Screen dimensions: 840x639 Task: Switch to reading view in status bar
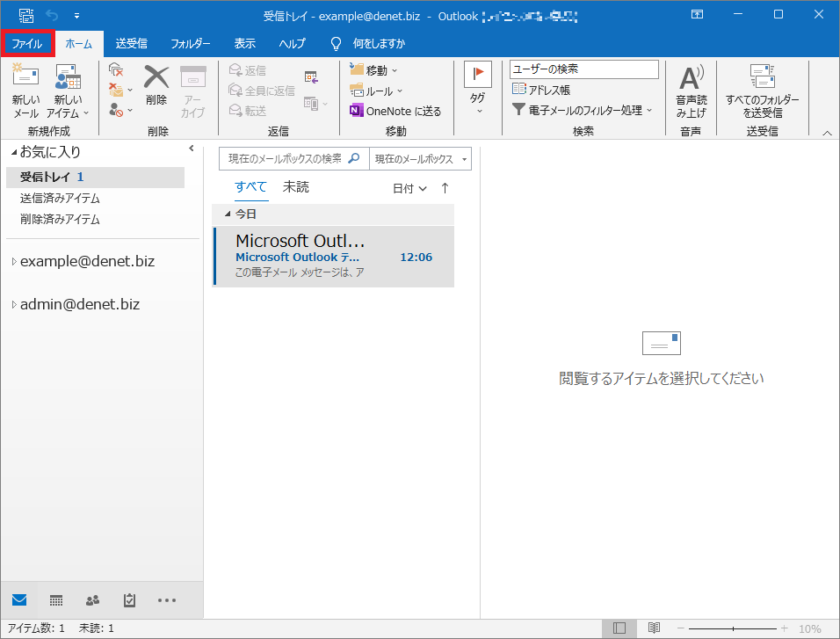tap(654, 628)
